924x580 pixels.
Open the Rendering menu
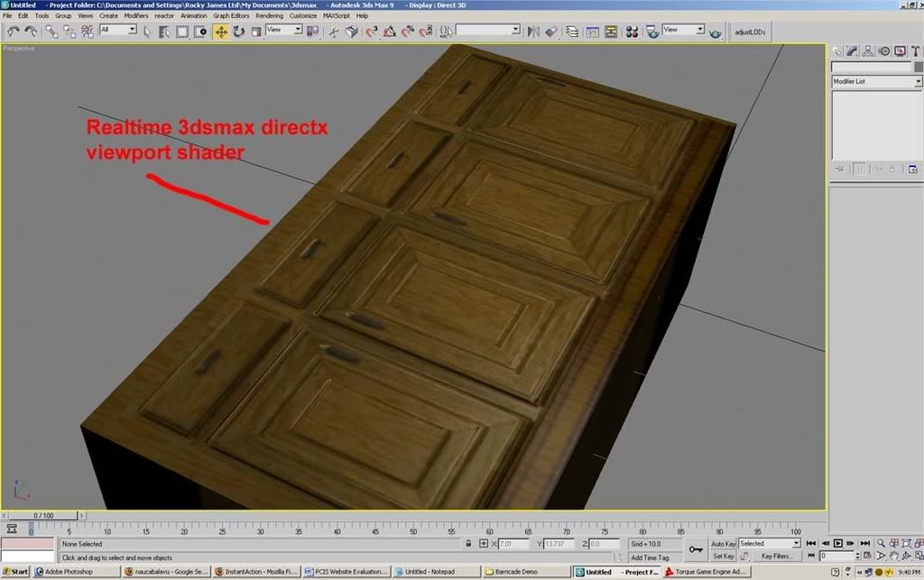(x=269, y=15)
